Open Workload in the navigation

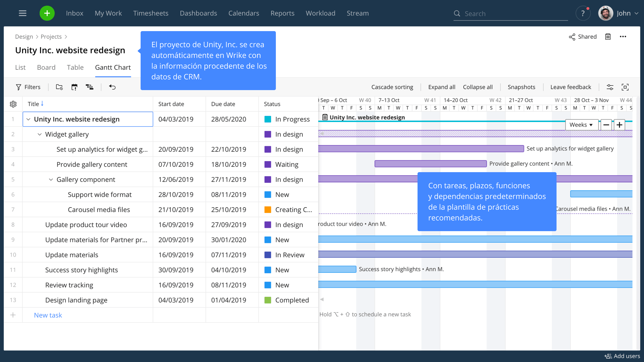pyautogui.click(x=320, y=13)
